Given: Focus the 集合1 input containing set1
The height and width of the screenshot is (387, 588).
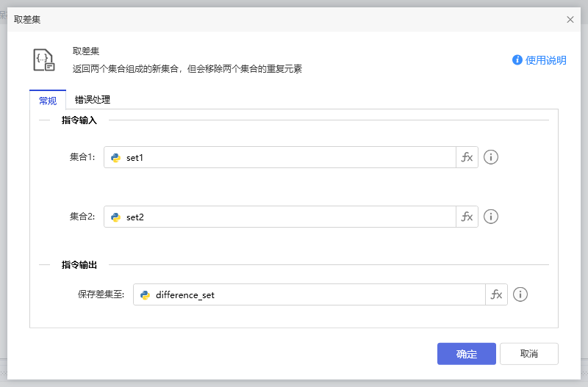Looking at the screenshot, I should coord(287,157).
